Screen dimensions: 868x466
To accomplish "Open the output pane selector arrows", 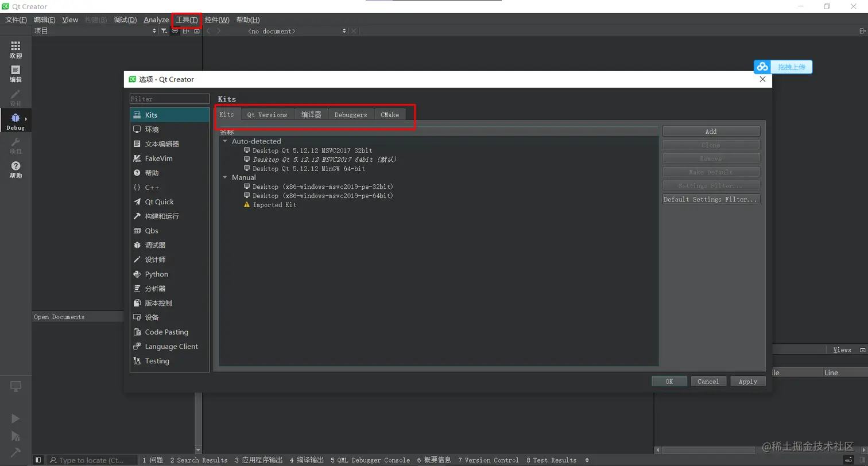I will 587,460.
